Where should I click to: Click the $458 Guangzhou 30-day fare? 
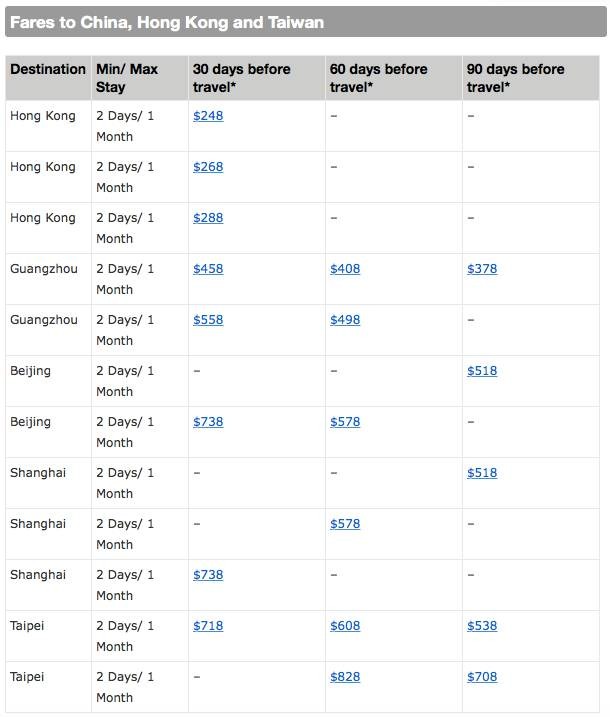pyautogui.click(x=208, y=269)
